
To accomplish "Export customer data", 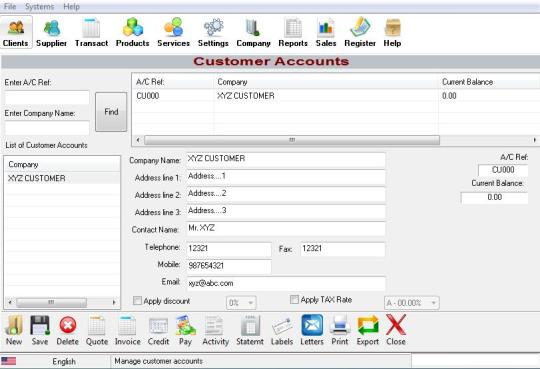I will [x=367, y=330].
